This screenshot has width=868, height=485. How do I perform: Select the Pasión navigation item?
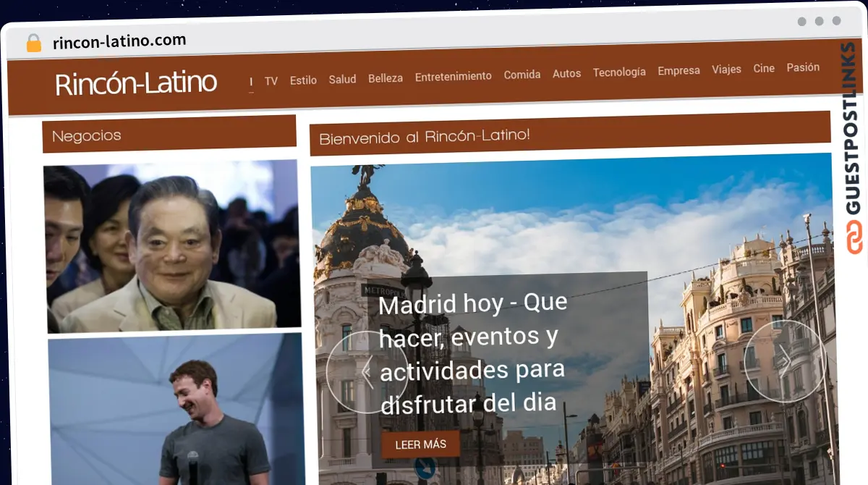pyautogui.click(x=803, y=67)
